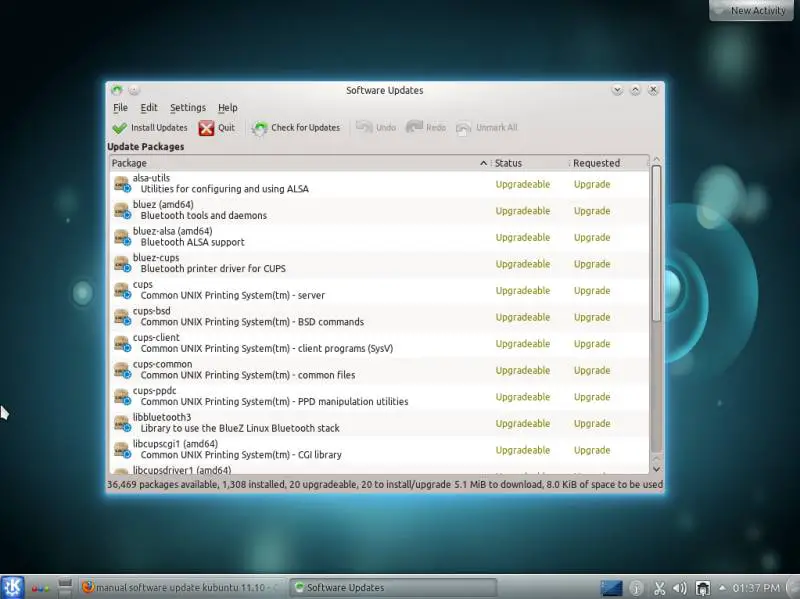Click the cups-ppdc package icon

point(122,396)
